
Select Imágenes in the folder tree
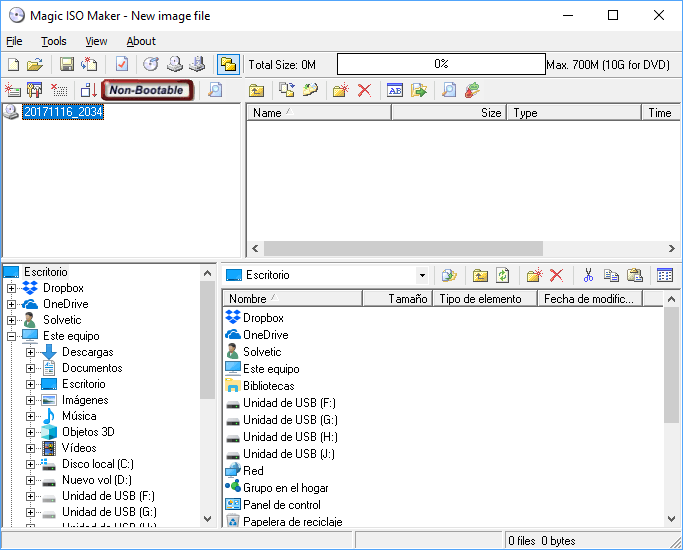(85, 400)
